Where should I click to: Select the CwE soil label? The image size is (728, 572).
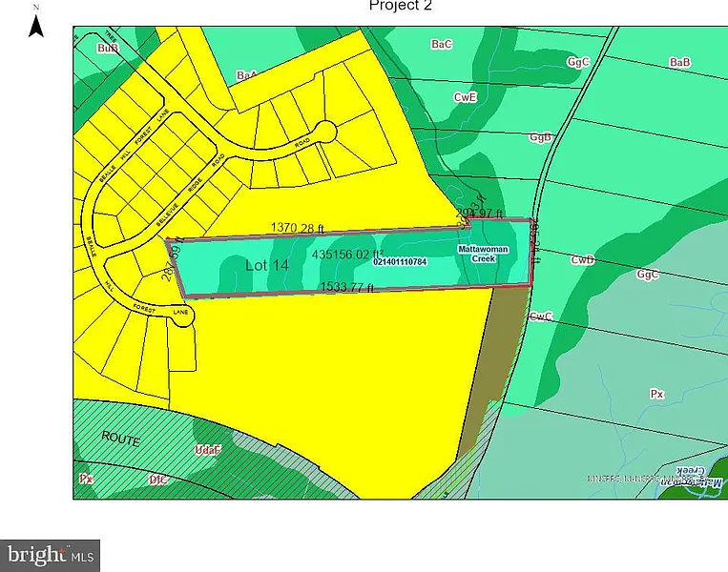pyautogui.click(x=465, y=97)
